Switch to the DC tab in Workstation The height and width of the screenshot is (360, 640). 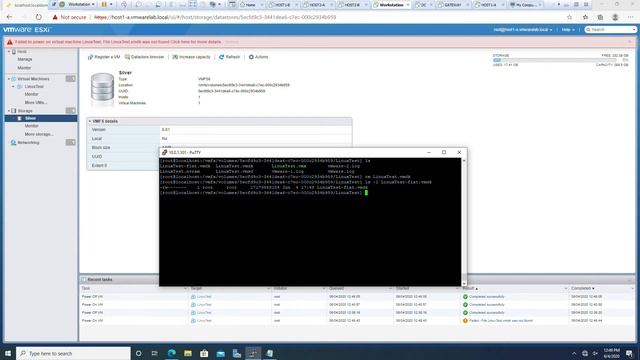pos(423,5)
